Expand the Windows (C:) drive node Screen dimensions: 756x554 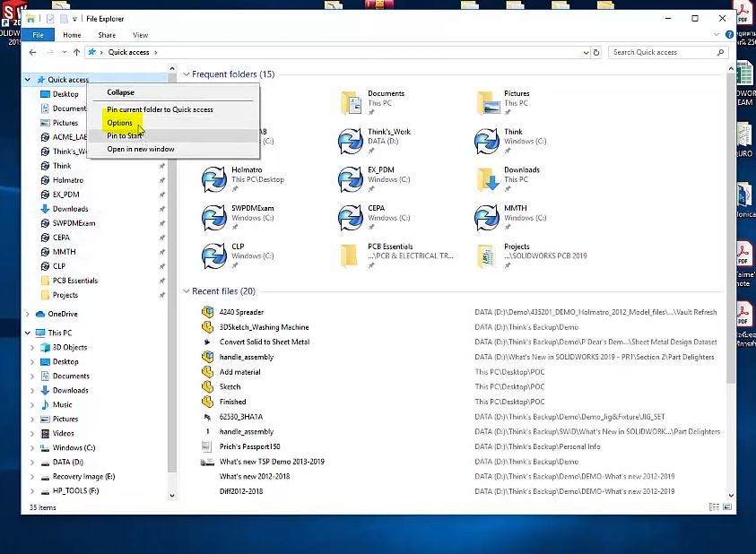coord(32,447)
